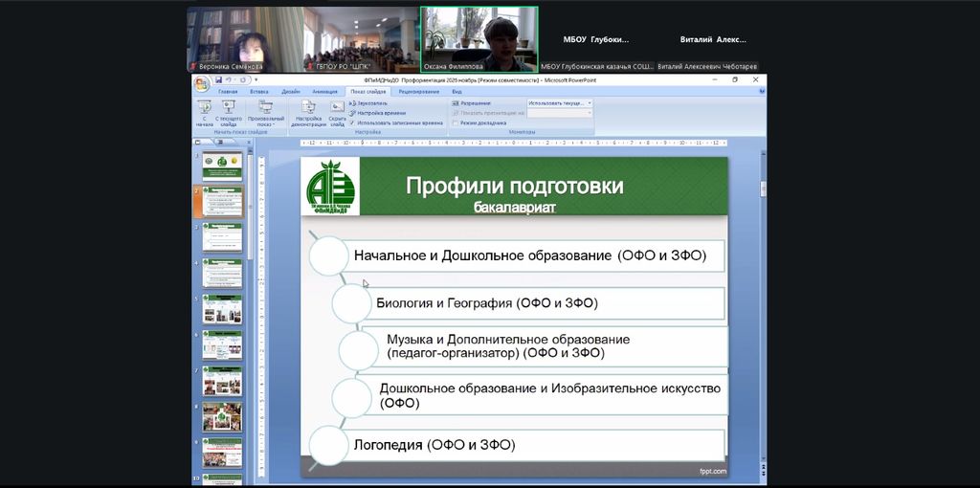Click the Office button

201,82
